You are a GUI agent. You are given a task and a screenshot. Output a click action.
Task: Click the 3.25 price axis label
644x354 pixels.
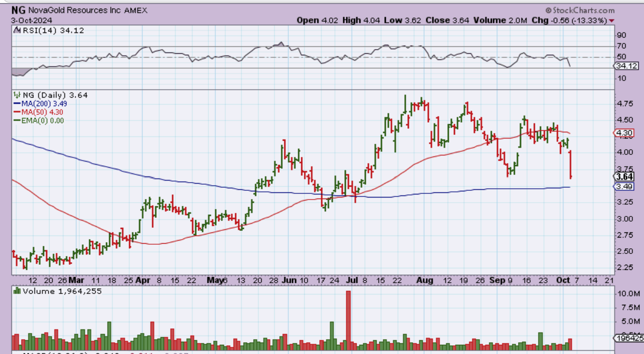click(x=625, y=202)
